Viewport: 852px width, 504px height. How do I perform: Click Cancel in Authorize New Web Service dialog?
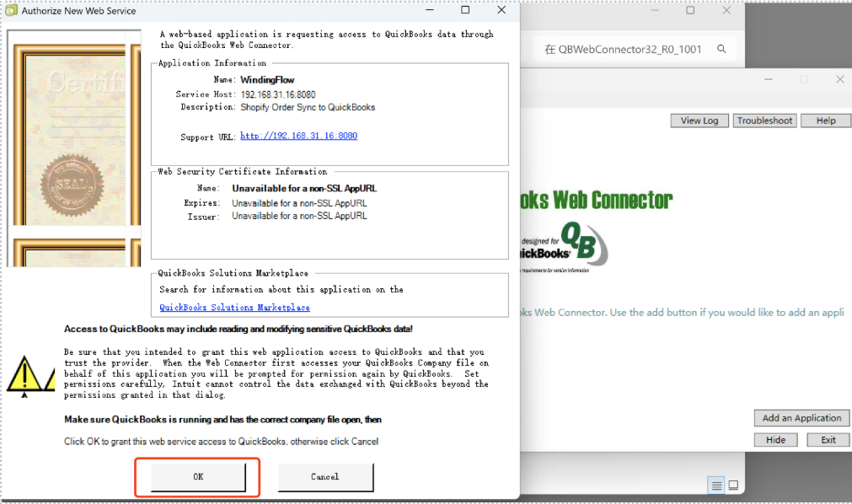(x=325, y=477)
